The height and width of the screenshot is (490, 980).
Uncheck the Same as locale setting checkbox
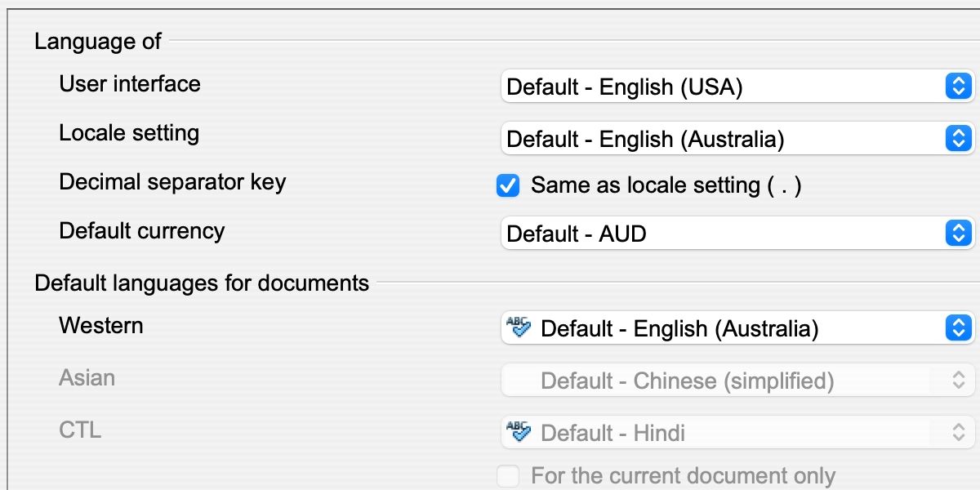(508, 186)
